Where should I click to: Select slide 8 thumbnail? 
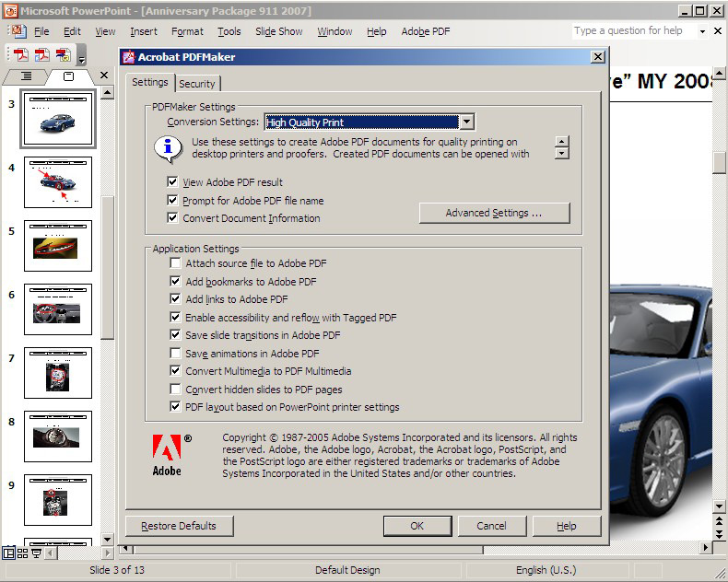coord(58,436)
